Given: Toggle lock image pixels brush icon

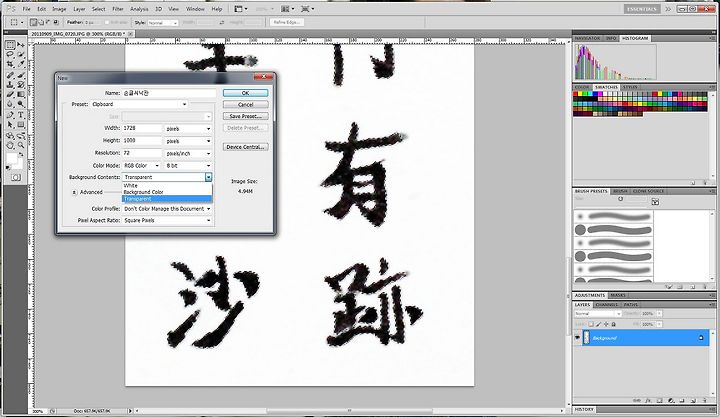Looking at the screenshot, I should [x=598, y=324].
